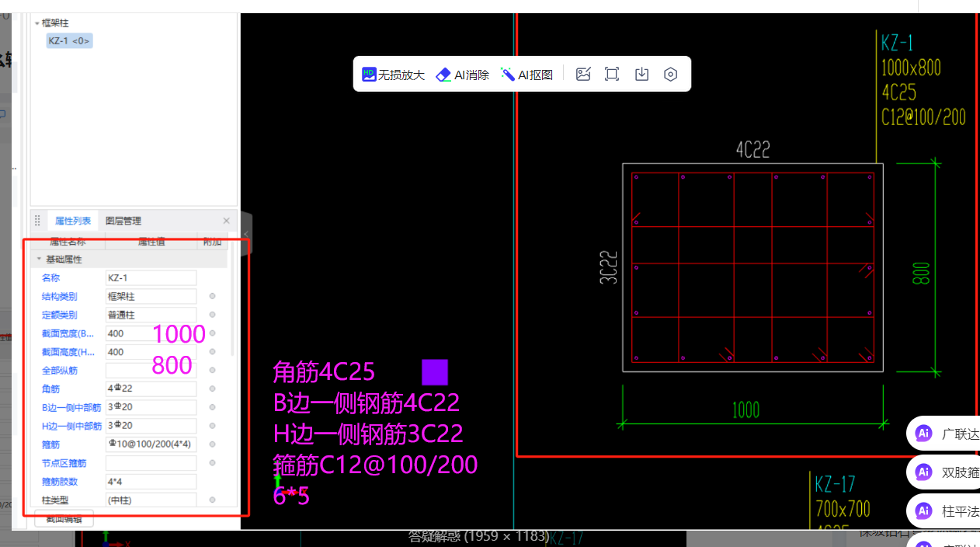Click the AI icon next to 双肢箍
980x547 pixels.
[x=923, y=472]
